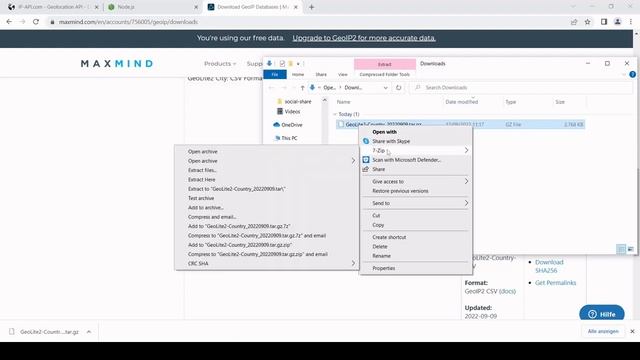Viewport: 640px width, 360px height.
Task: Switch Explorer to large icons view
Action: [631, 249]
